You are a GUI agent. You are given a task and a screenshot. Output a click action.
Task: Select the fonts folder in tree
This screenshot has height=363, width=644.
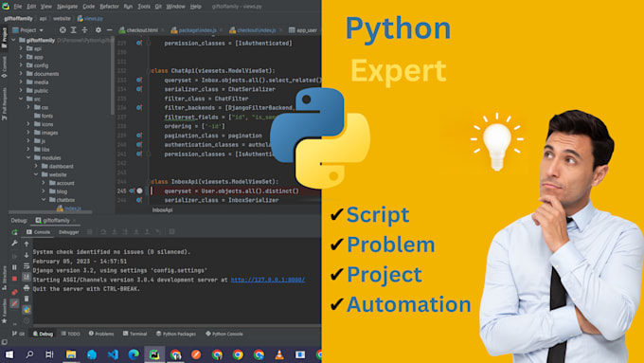[44, 116]
